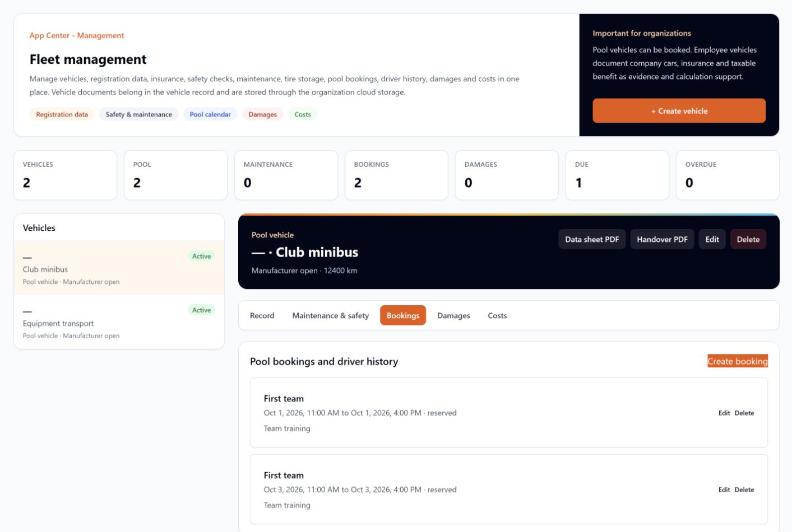
Task: Delete the Club minibus vehicle
Action: click(748, 239)
